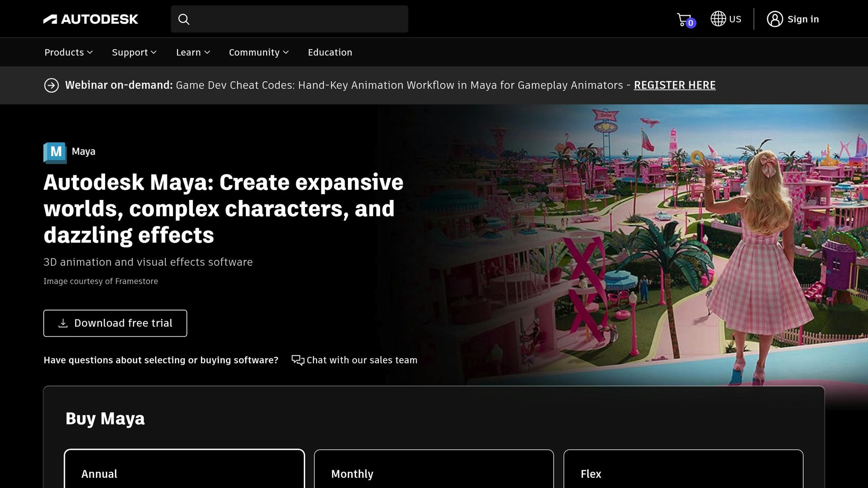The height and width of the screenshot is (488, 868).
Task: Click the main Autodesk Maya headline
Action: click(x=223, y=208)
